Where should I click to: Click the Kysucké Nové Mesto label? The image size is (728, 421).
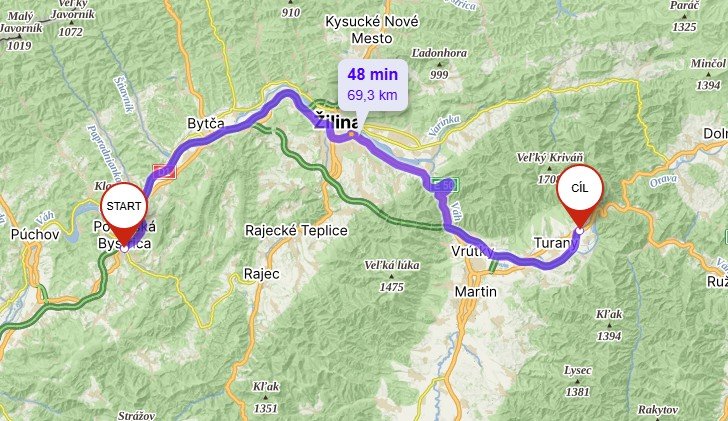click(x=372, y=30)
